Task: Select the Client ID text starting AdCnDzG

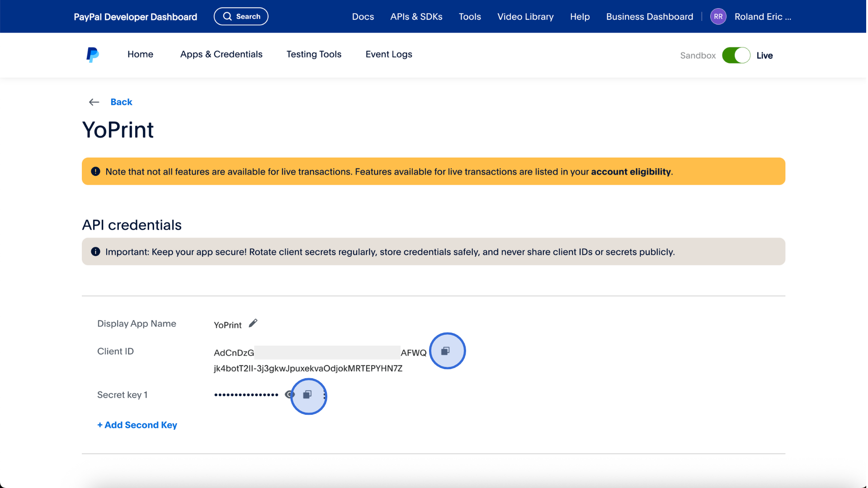Action: [x=320, y=361]
